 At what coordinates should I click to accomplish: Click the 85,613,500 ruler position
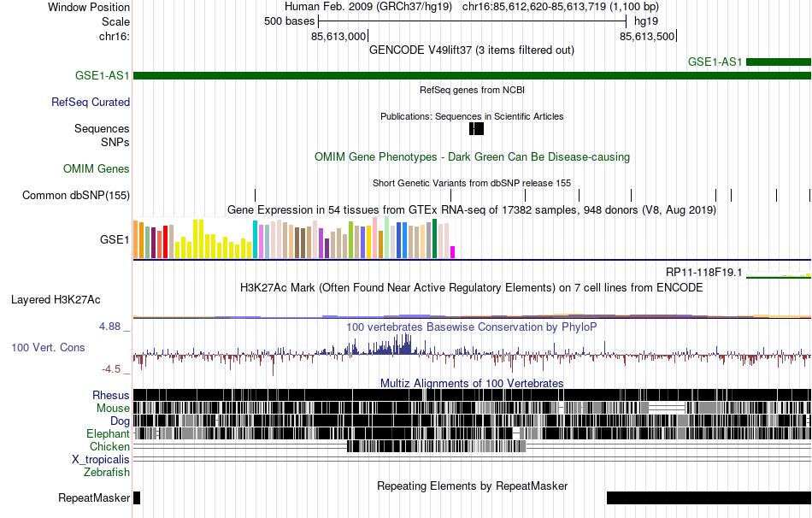(x=647, y=36)
